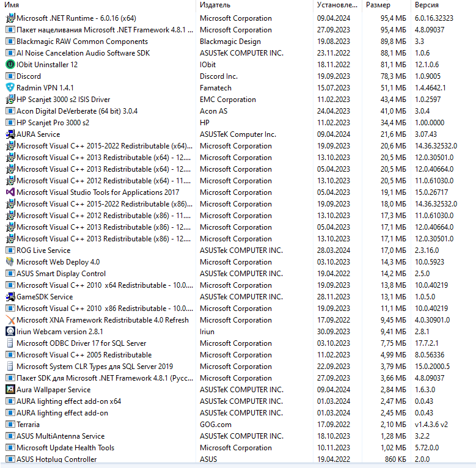Viewport: 476px width, 468px height.
Task: Click version value v1.4.3.6 v2
Action: (x=431, y=424)
